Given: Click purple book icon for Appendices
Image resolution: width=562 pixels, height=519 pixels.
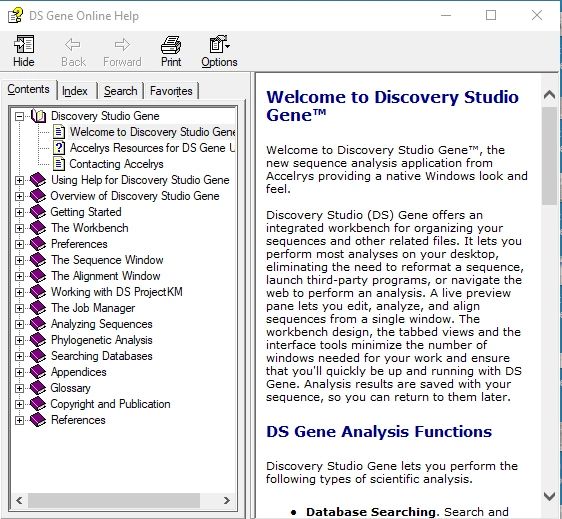Looking at the screenshot, I should [x=38, y=372].
